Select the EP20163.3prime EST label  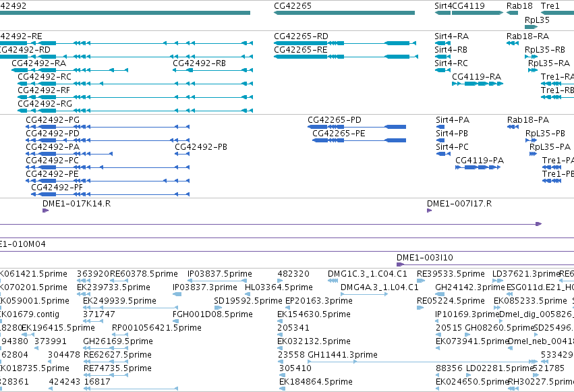pos(319,301)
